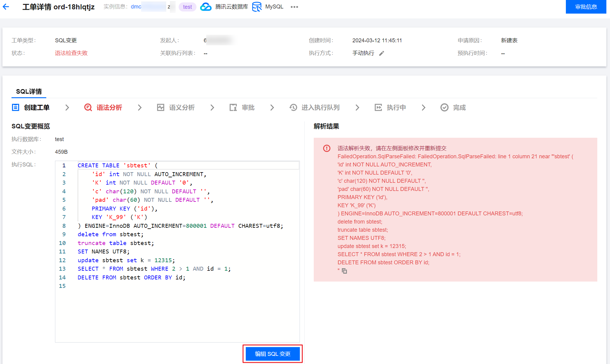610x364 pixels.
Task: Go back using the left arrow icon
Action: 6,7
